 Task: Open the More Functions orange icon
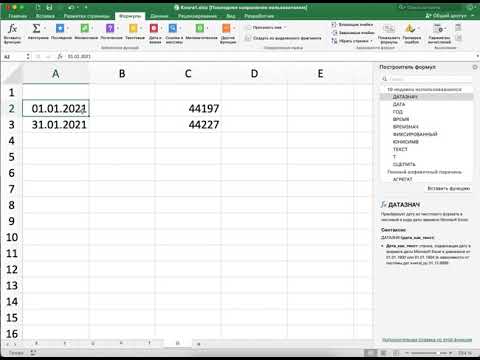(x=226, y=29)
